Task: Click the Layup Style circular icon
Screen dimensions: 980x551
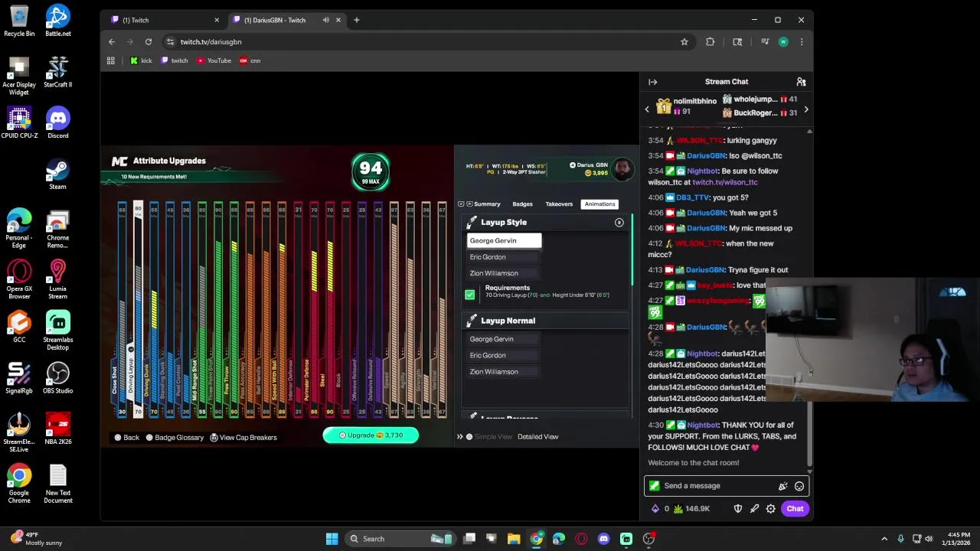Action: (619, 223)
